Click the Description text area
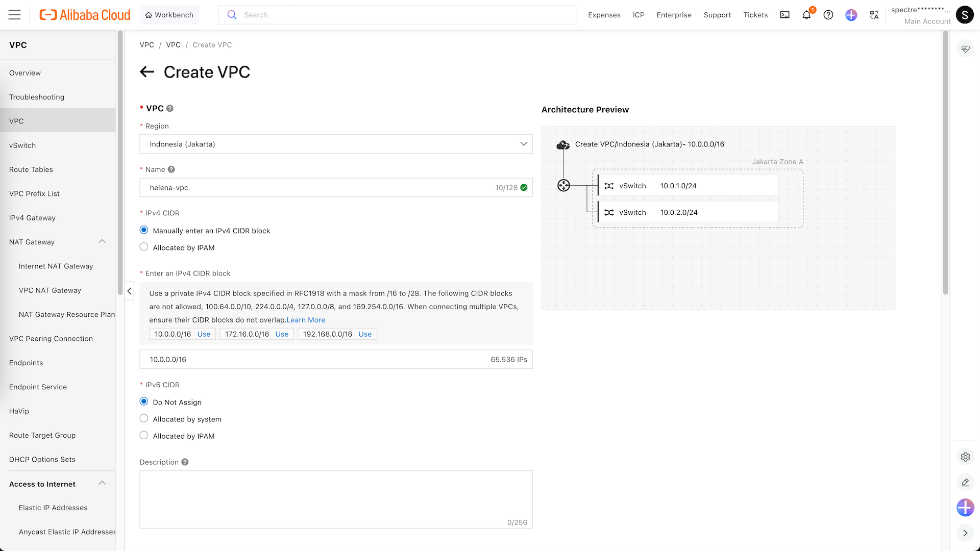The height and width of the screenshot is (551, 980). click(x=336, y=499)
